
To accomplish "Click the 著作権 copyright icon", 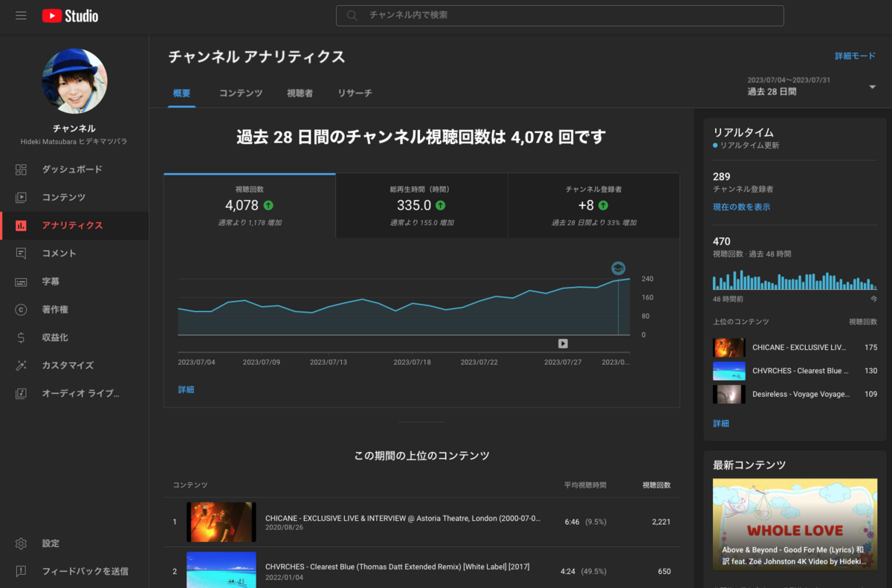I will (21, 309).
